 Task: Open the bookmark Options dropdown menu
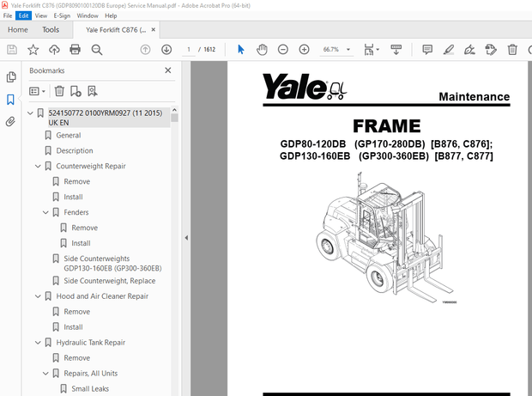pyautogui.click(x=38, y=90)
